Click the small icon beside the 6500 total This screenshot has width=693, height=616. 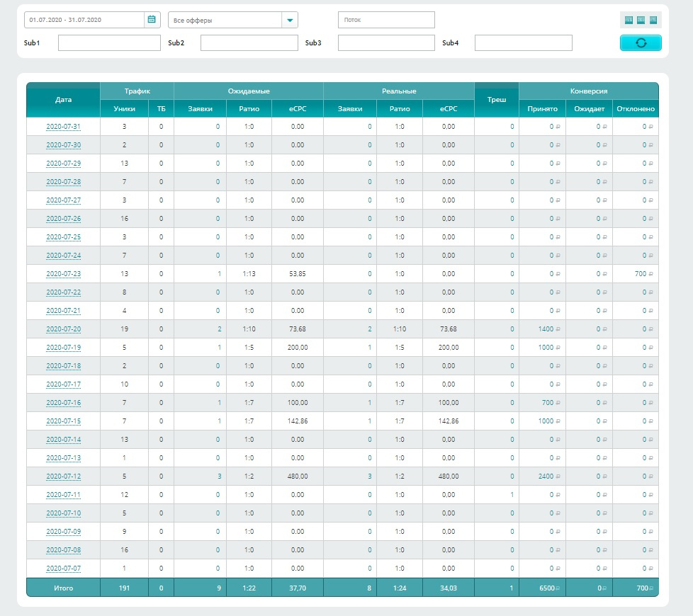coord(558,588)
